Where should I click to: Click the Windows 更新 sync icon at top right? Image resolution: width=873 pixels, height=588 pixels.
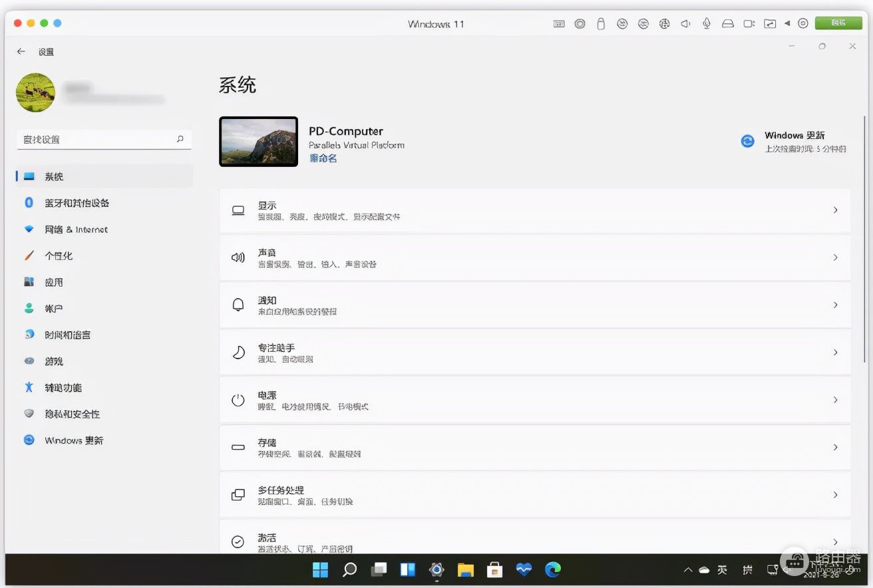[748, 141]
